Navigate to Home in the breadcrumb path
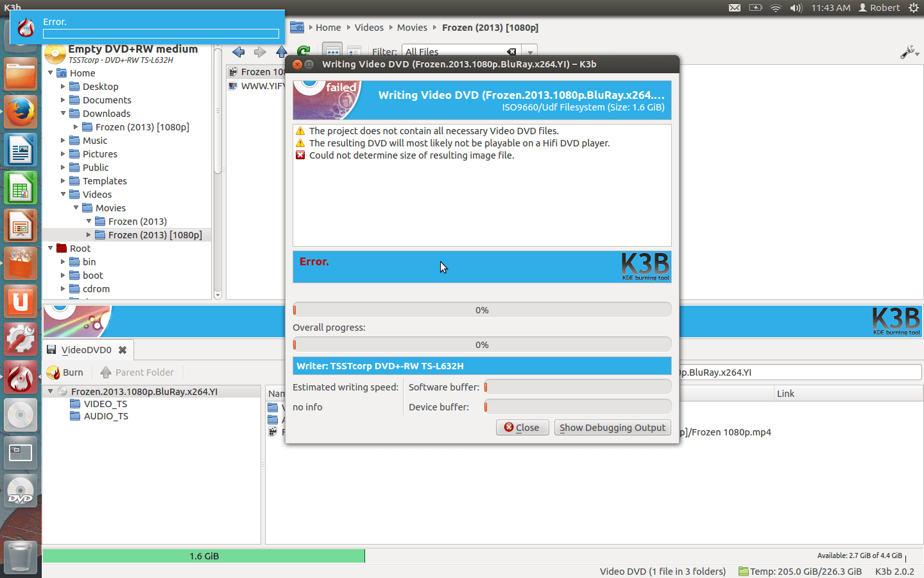 (328, 28)
